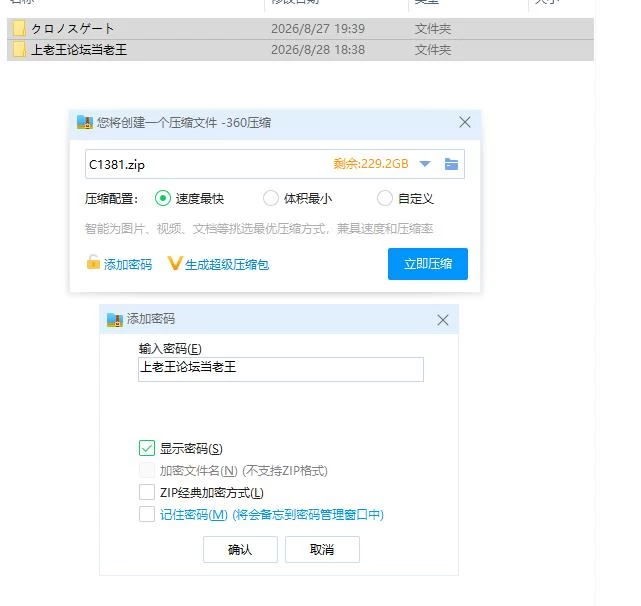Click the lock icon next to 添加密码
The width and height of the screenshot is (641, 606).
coord(93,263)
